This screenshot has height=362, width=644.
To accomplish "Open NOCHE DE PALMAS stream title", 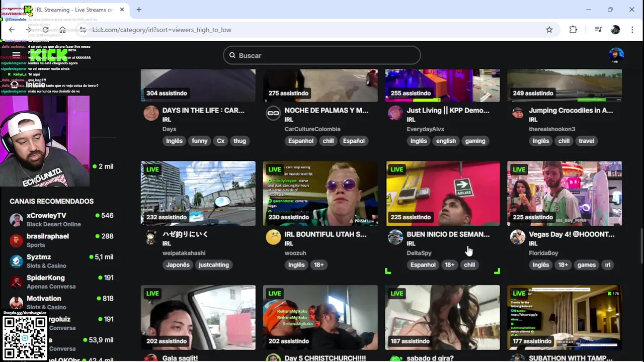I will [327, 110].
